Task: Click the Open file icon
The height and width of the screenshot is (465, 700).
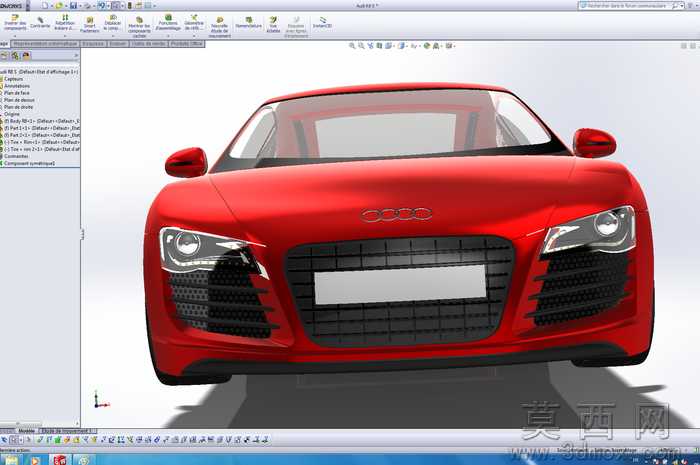Action: pos(58,5)
